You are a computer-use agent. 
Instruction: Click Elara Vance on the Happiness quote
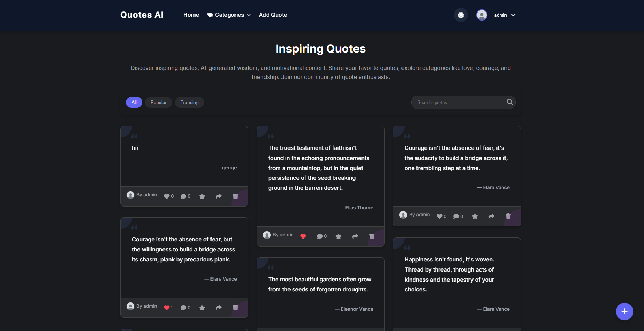pyautogui.click(x=493, y=309)
